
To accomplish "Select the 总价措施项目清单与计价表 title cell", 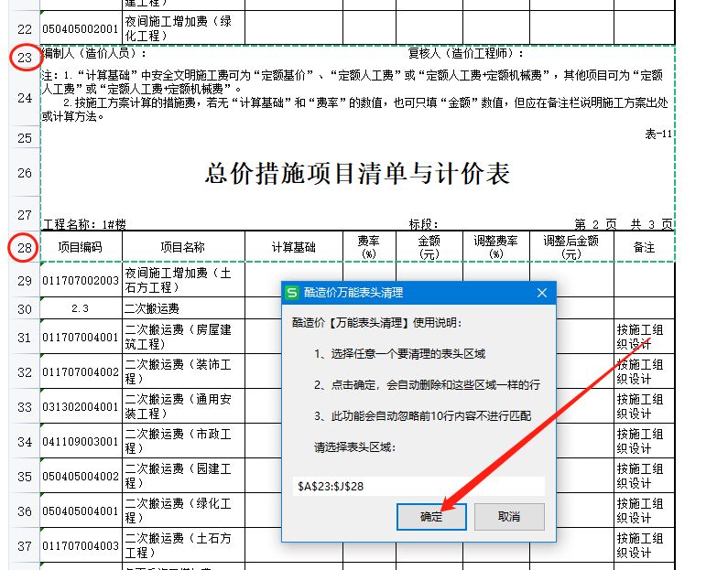I will pyautogui.click(x=357, y=174).
